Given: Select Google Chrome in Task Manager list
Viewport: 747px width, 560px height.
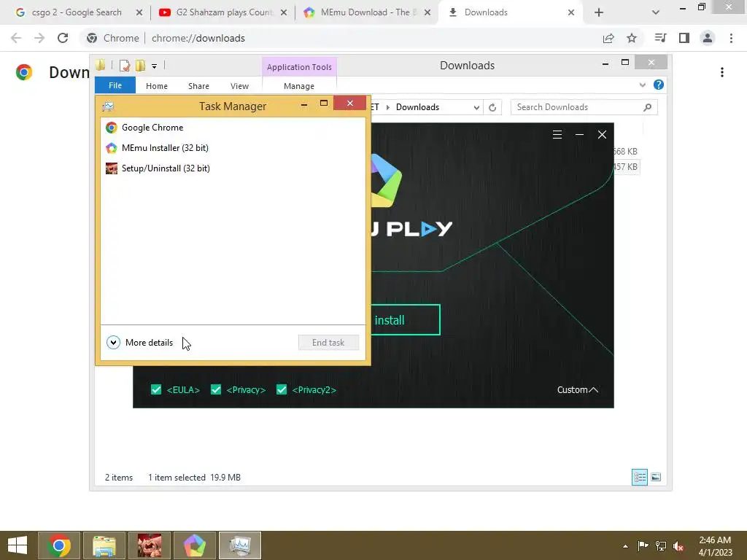Looking at the screenshot, I should pyautogui.click(x=233, y=127).
